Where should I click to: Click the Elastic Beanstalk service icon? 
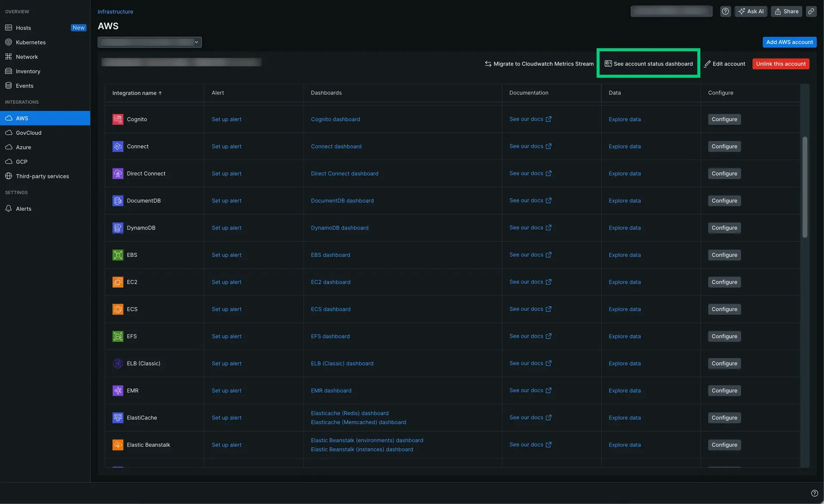pyautogui.click(x=118, y=445)
